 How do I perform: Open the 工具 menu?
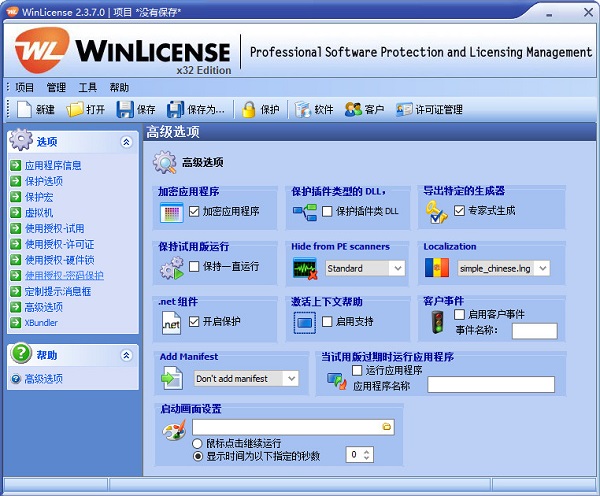pyautogui.click(x=88, y=88)
